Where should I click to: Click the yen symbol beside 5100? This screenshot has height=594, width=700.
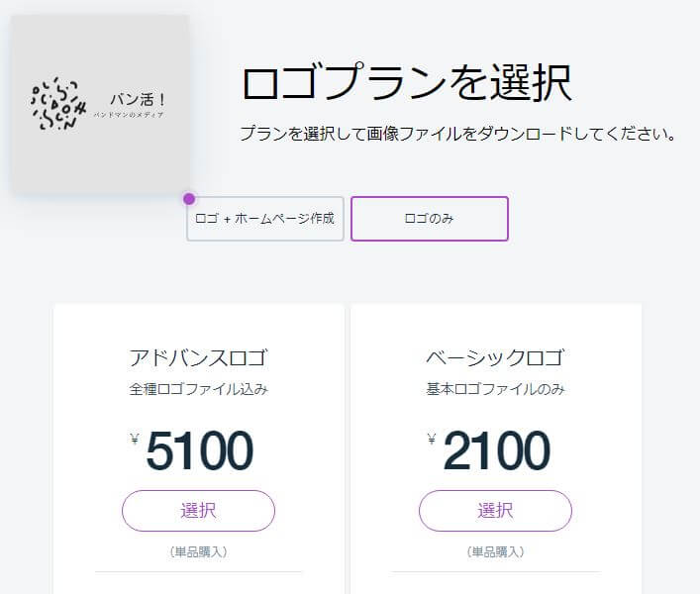[135, 440]
